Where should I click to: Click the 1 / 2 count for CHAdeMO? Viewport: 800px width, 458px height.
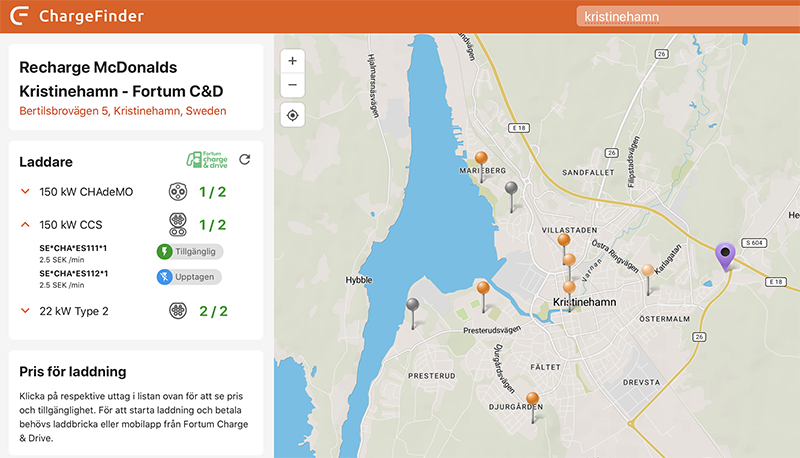(212, 192)
